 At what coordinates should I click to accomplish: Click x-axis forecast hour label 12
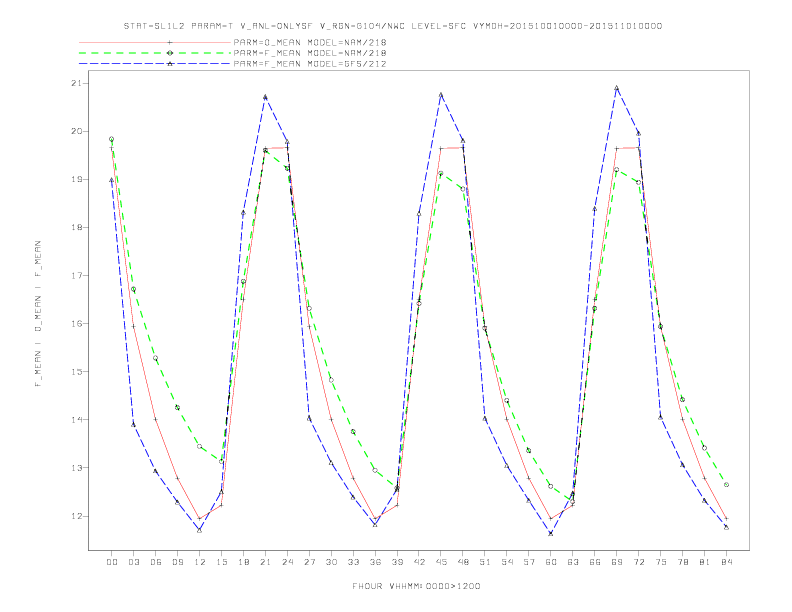200,562
